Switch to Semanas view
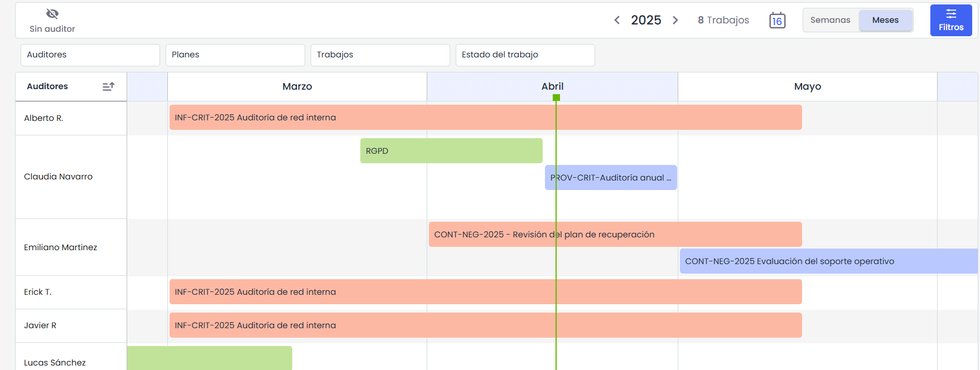This screenshot has height=370, width=980. (830, 20)
